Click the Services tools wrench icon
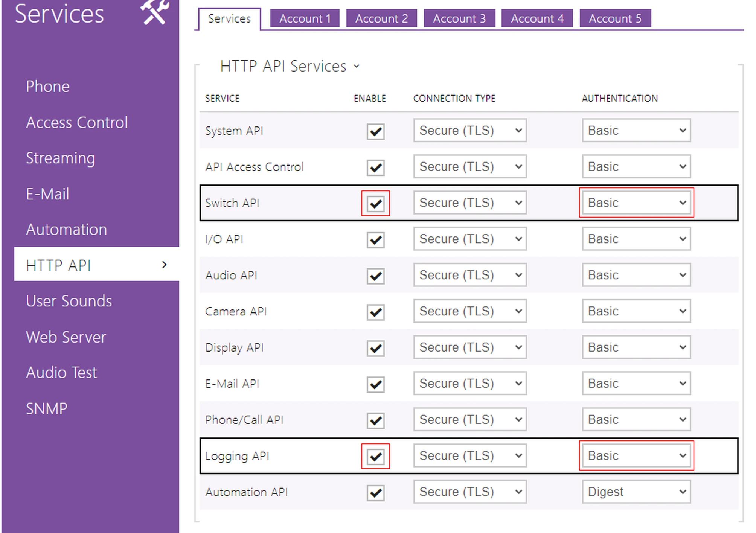 click(155, 12)
